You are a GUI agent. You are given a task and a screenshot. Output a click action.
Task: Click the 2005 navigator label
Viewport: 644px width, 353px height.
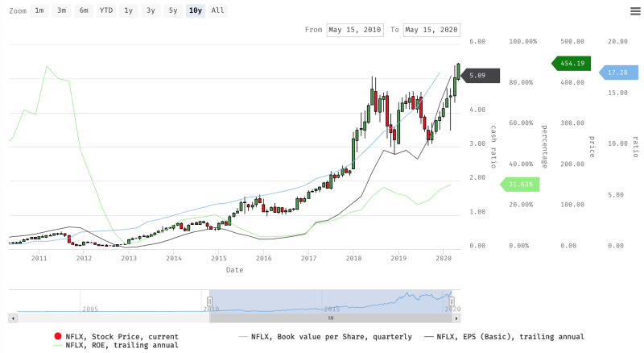(90, 309)
